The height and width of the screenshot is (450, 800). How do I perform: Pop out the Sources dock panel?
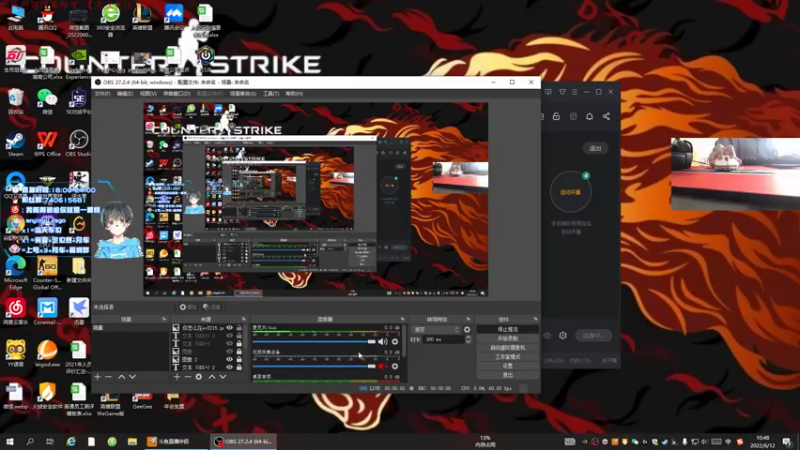(243, 319)
